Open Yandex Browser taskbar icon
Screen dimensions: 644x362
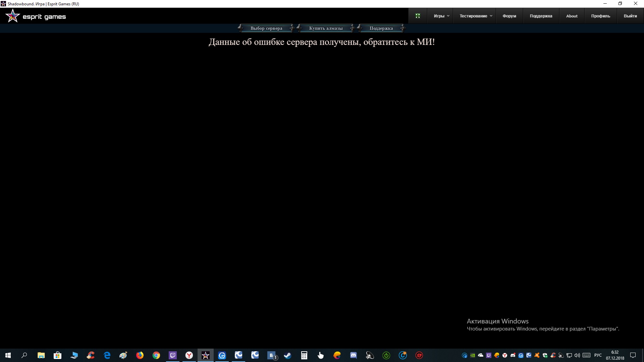[x=189, y=355]
